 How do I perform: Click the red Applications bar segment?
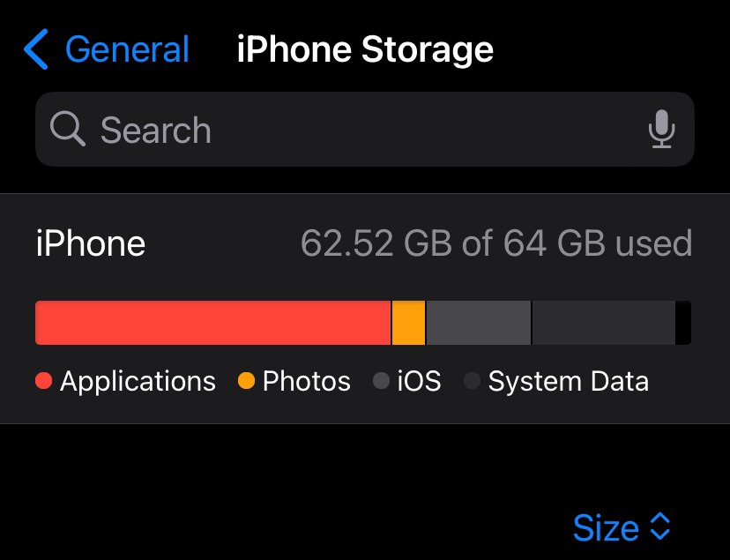[212, 323]
